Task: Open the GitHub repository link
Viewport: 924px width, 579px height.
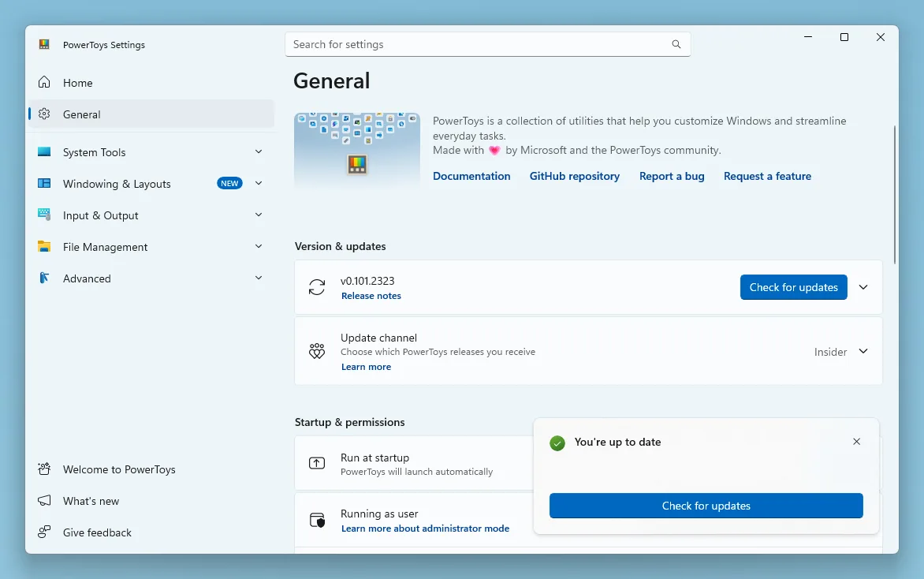Action: [575, 176]
